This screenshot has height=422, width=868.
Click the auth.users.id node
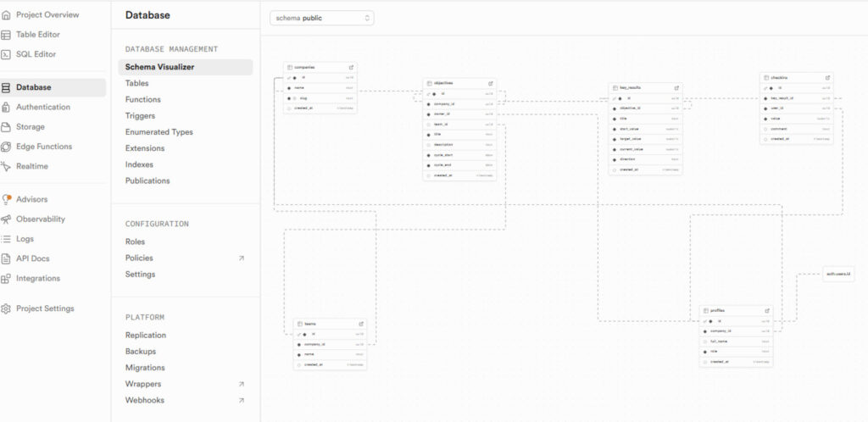click(x=838, y=275)
